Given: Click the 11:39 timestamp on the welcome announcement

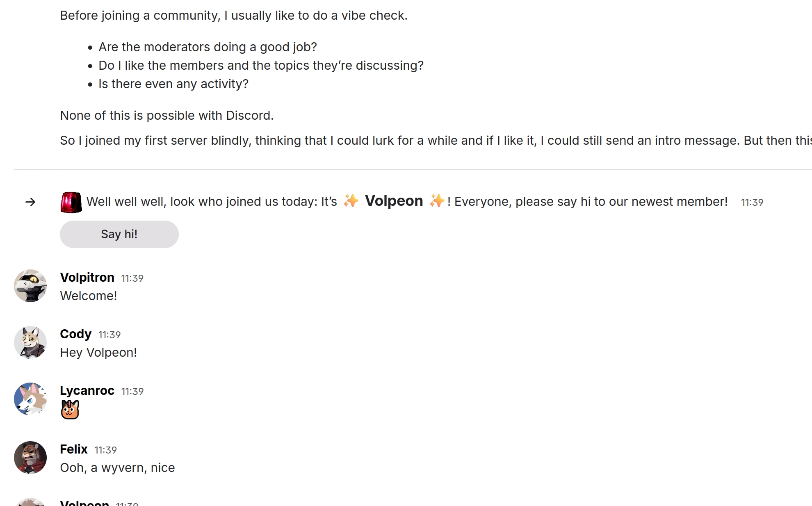Looking at the screenshot, I should pos(753,202).
